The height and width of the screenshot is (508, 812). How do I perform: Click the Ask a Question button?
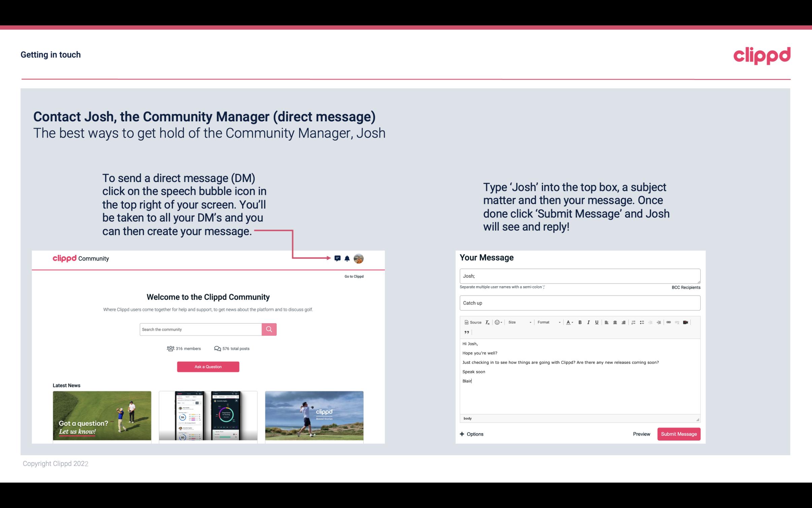[207, 366]
